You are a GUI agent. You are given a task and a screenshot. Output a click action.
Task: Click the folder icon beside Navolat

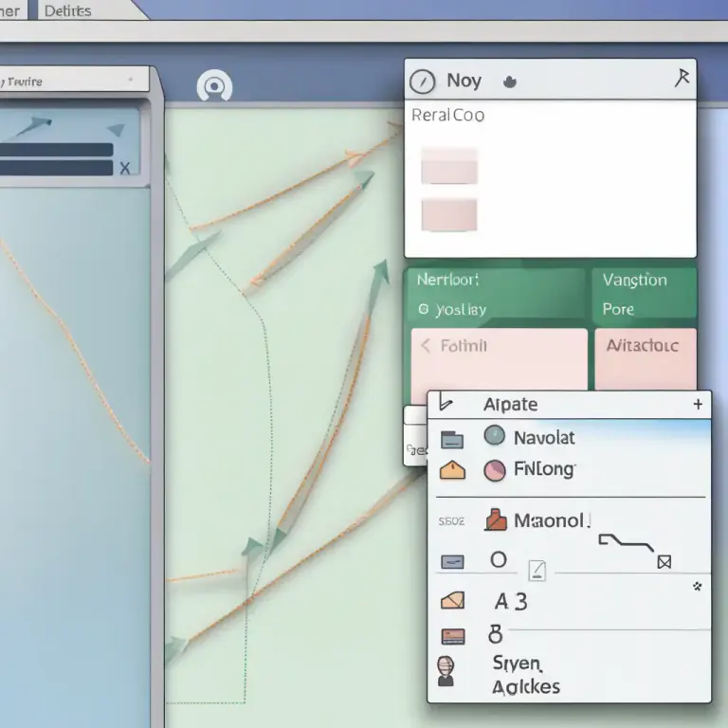tap(452, 439)
